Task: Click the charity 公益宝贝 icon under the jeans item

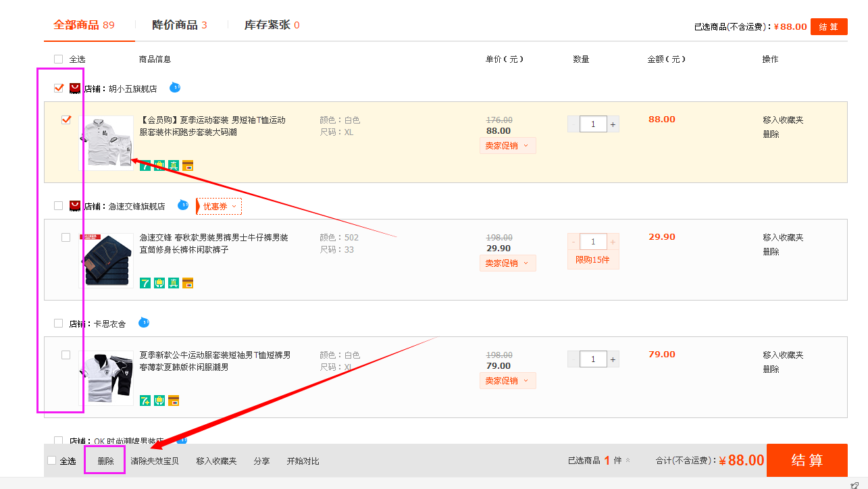Action: pos(159,282)
